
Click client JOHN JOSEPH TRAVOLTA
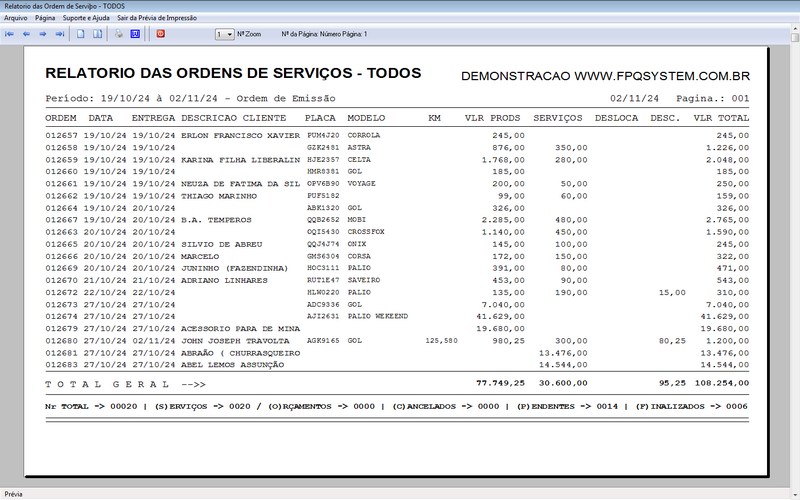tap(235, 341)
